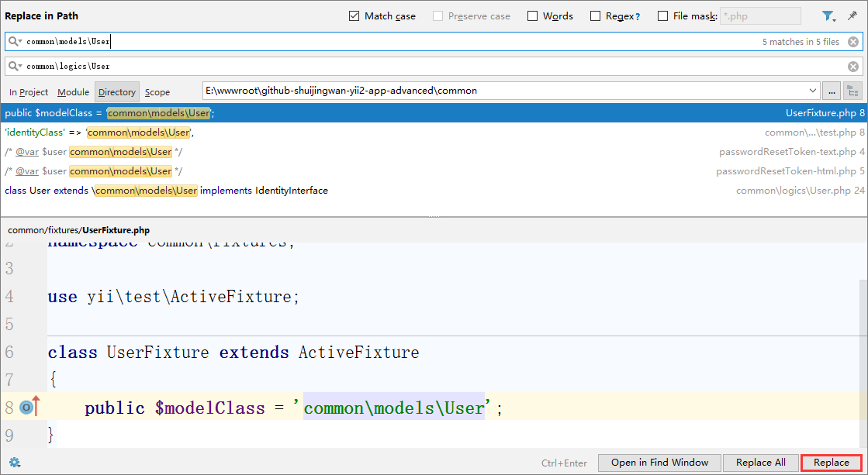This screenshot has width=868, height=475.
Task: Expand the directory path dropdown
Action: pos(812,91)
